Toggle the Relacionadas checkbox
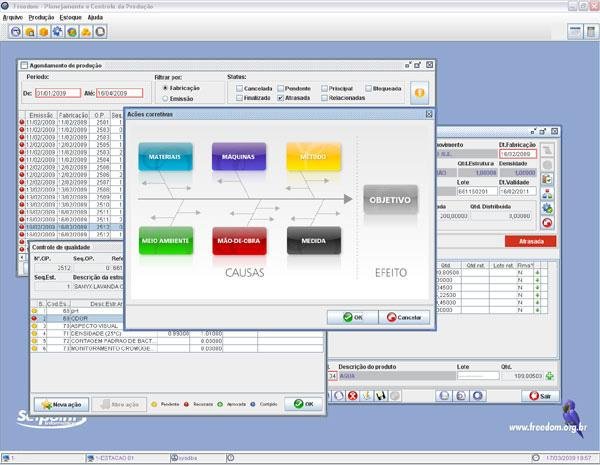 tap(324, 98)
